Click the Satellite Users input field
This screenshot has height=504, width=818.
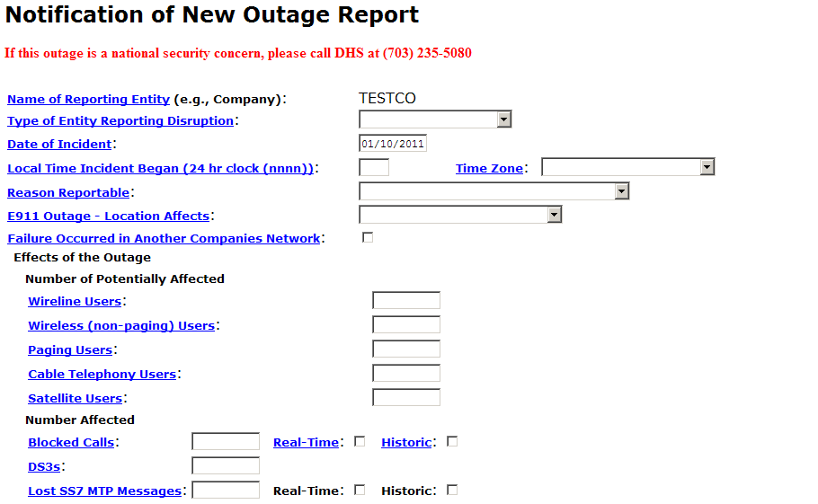[x=406, y=397]
